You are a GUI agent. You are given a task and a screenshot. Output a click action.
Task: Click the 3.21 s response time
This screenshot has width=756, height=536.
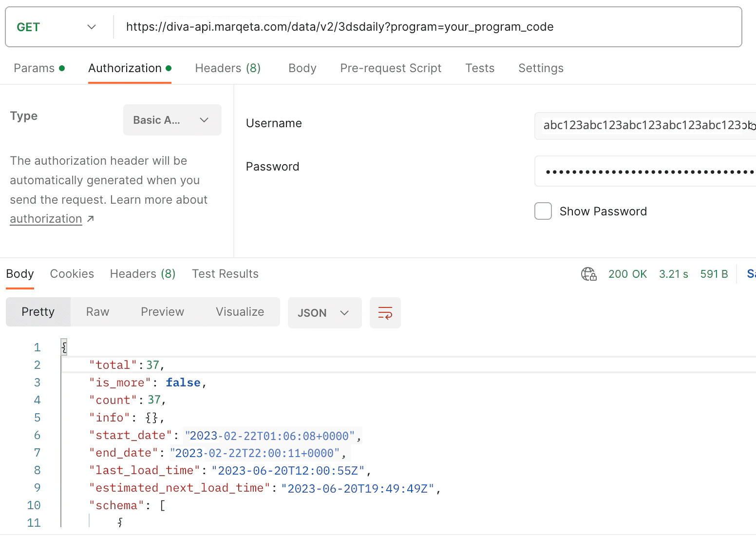pos(674,274)
